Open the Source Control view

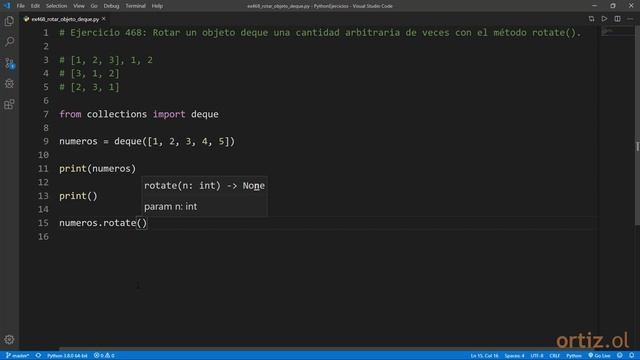pyautogui.click(x=9, y=63)
